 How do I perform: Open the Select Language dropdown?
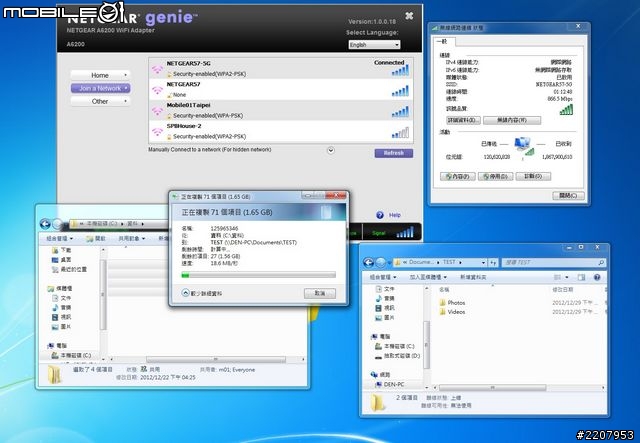coord(374,45)
